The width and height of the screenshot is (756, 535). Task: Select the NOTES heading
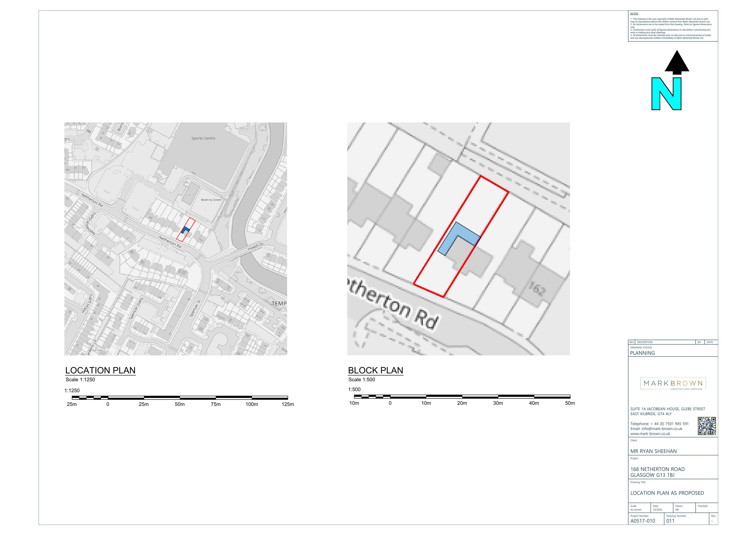pos(634,13)
